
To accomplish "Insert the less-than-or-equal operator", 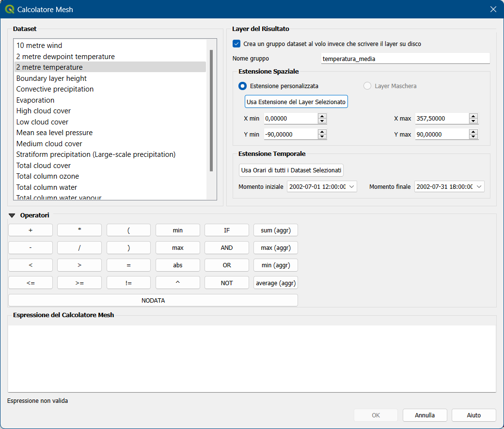I will tap(31, 283).
